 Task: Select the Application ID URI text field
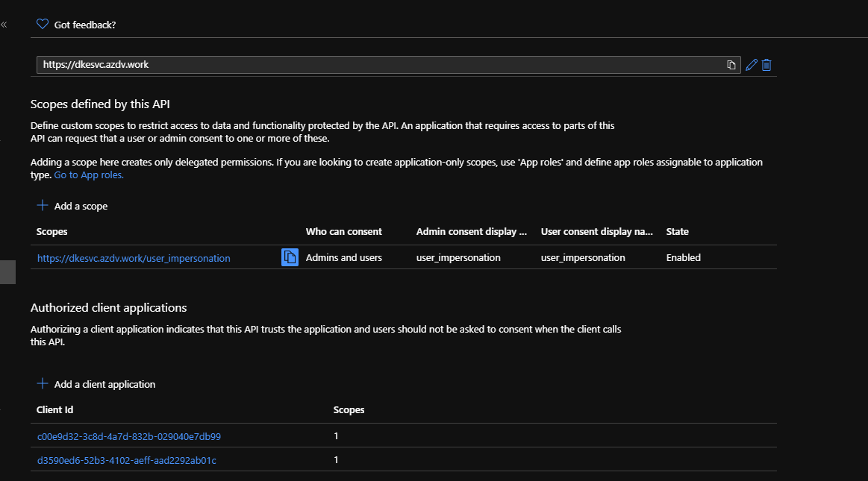(x=299, y=64)
